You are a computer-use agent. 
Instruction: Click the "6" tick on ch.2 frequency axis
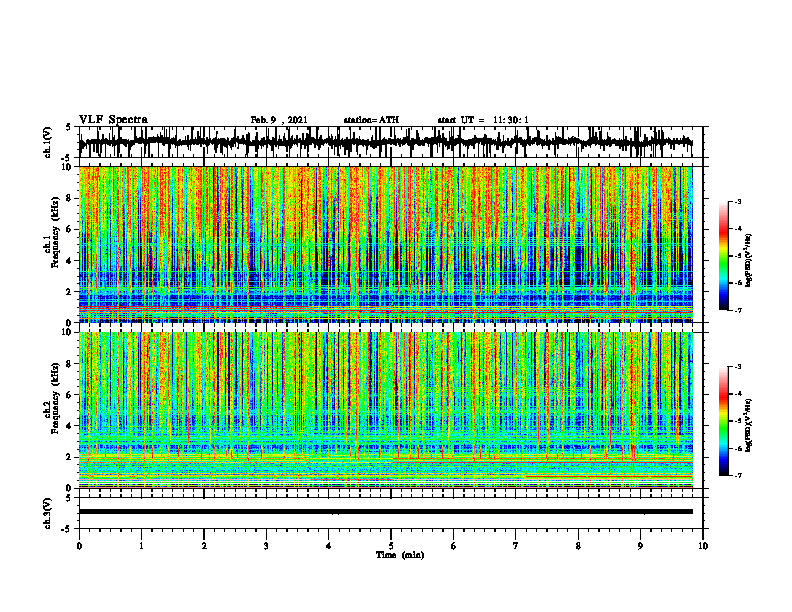70,395
